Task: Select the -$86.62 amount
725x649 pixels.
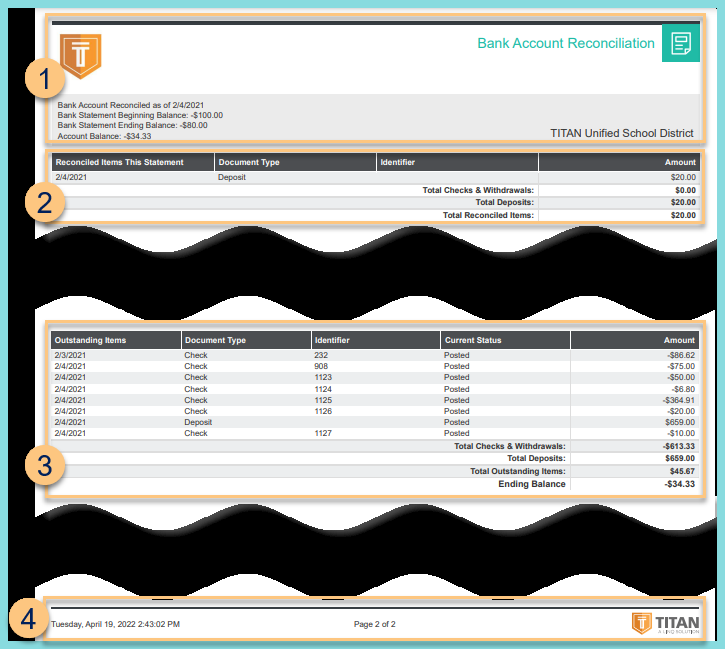Action: tap(681, 355)
